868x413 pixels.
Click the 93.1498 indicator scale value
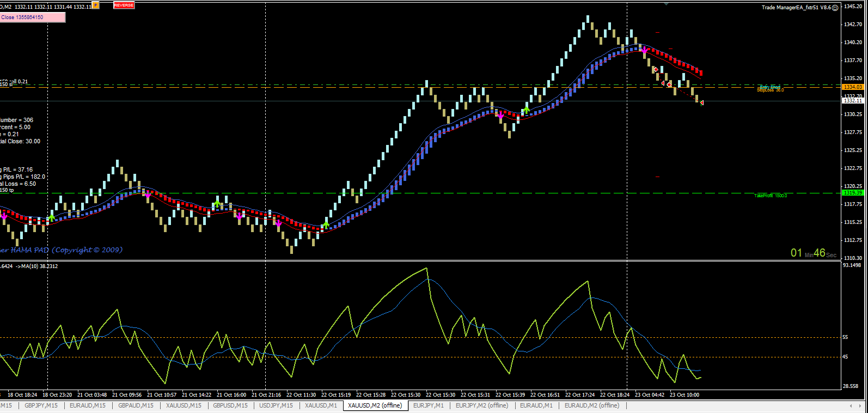[x=853, y=265]
